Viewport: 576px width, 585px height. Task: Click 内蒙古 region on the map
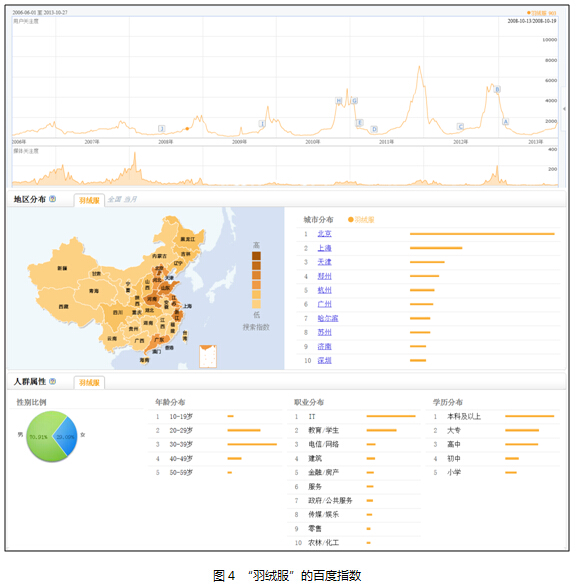point(159,256)
